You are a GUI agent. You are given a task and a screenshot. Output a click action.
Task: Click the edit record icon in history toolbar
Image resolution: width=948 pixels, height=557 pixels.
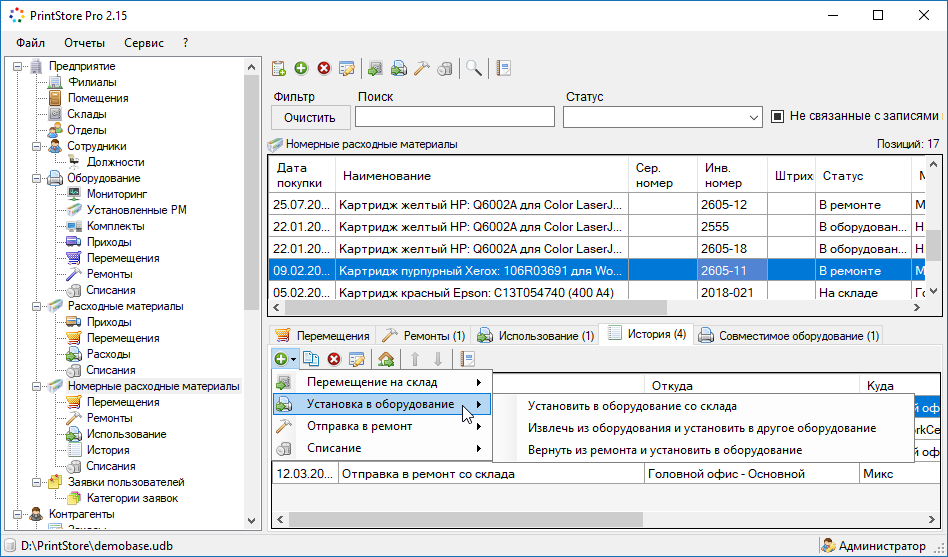point(356,359)
